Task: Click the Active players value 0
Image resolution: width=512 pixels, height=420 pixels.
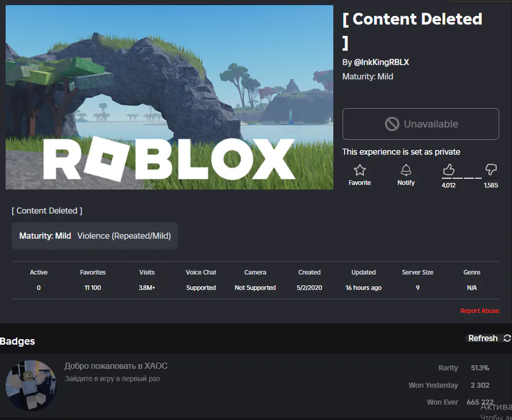Action: tap(39, 288)
